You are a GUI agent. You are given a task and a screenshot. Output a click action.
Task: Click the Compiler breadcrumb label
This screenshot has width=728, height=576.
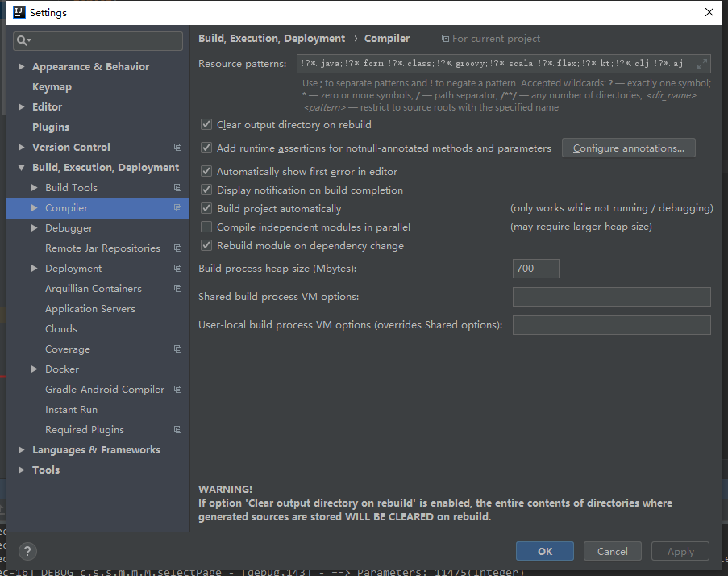(x=387, y=39)
